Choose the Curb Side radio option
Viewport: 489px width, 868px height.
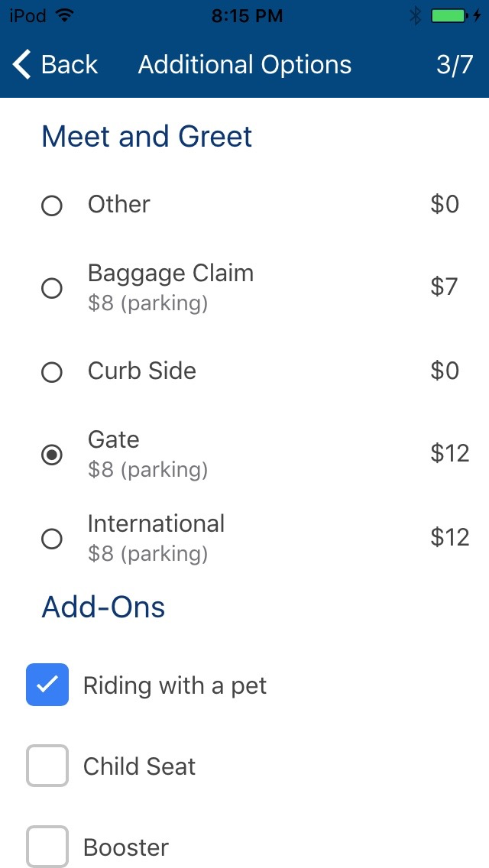[x=52, y=372]
